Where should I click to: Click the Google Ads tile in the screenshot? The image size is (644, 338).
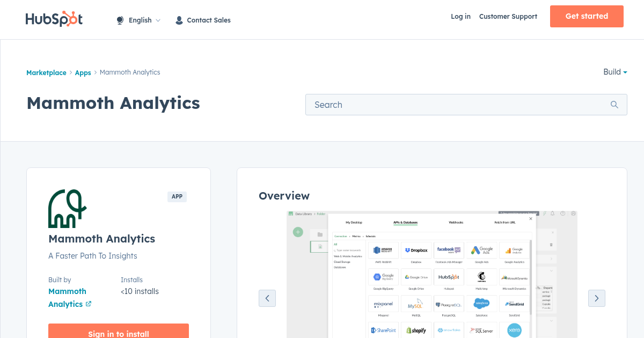pos(481,251)
